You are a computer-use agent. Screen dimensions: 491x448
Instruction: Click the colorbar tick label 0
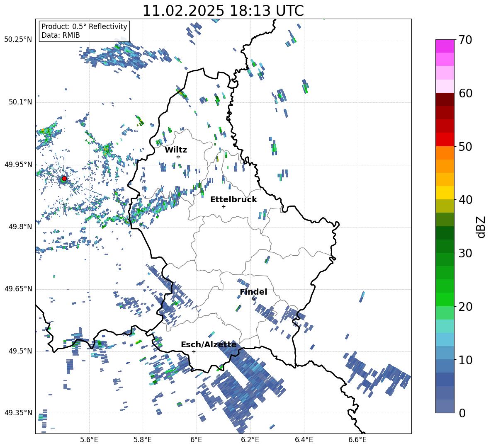pyautogui.click(x=462, y=413)
